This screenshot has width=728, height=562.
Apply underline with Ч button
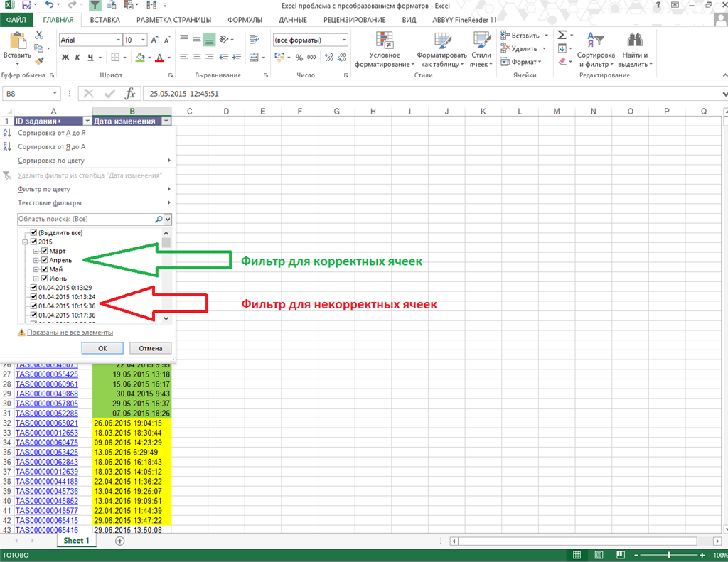coord(90,57)
